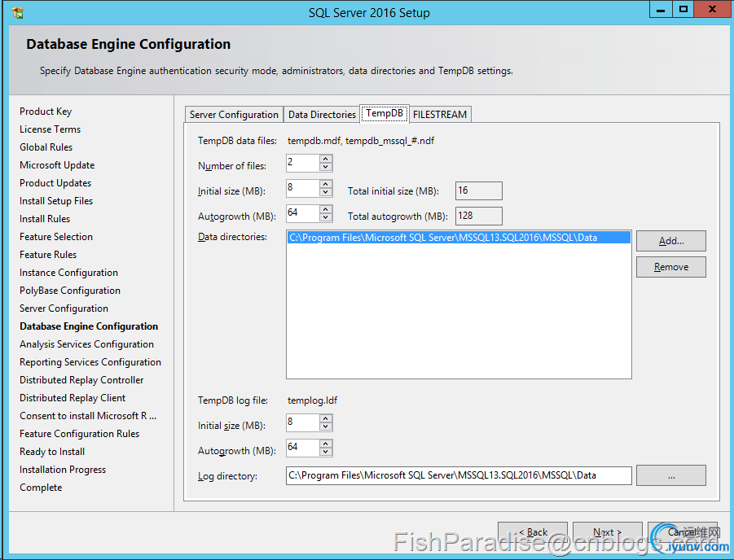Click the log file Initial size field
The image size is (734, 560).
coord(303,422)
